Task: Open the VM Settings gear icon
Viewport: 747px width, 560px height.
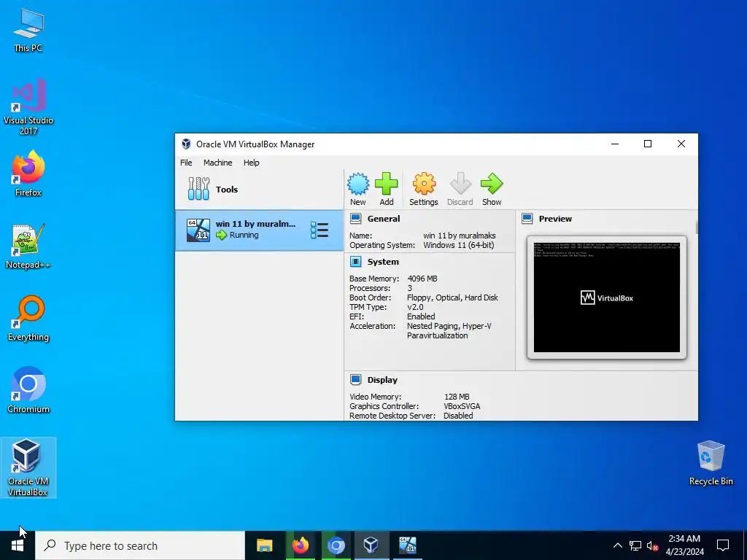Action: [424, 184]
